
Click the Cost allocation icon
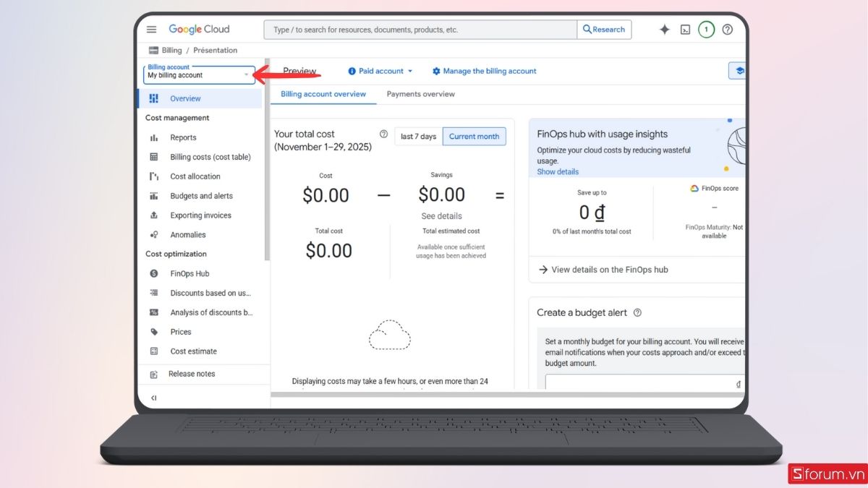click(x=153, y=176)
